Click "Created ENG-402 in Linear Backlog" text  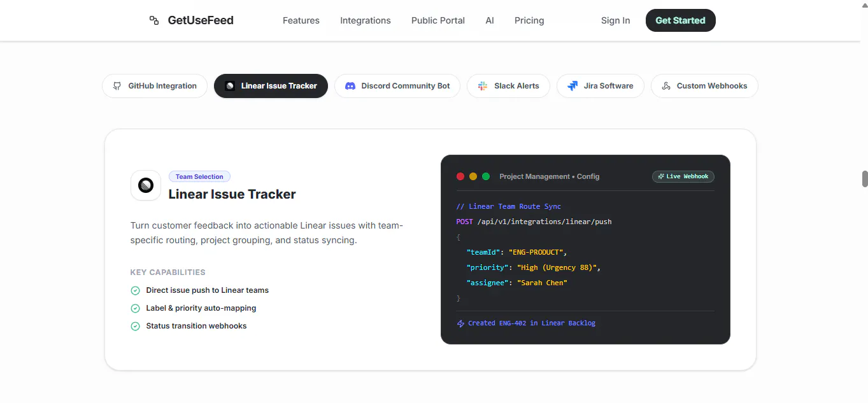click(532, 323)
